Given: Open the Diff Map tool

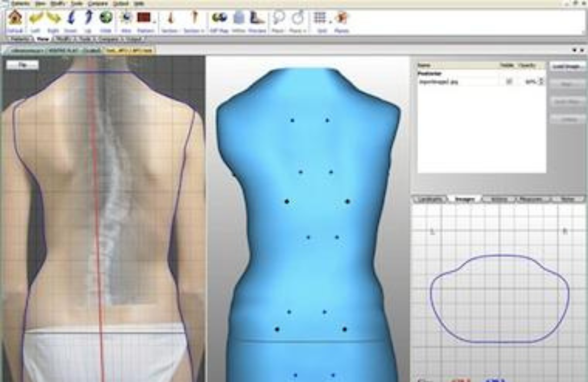Looking at the screenshot, I should [x=219, y=18].
